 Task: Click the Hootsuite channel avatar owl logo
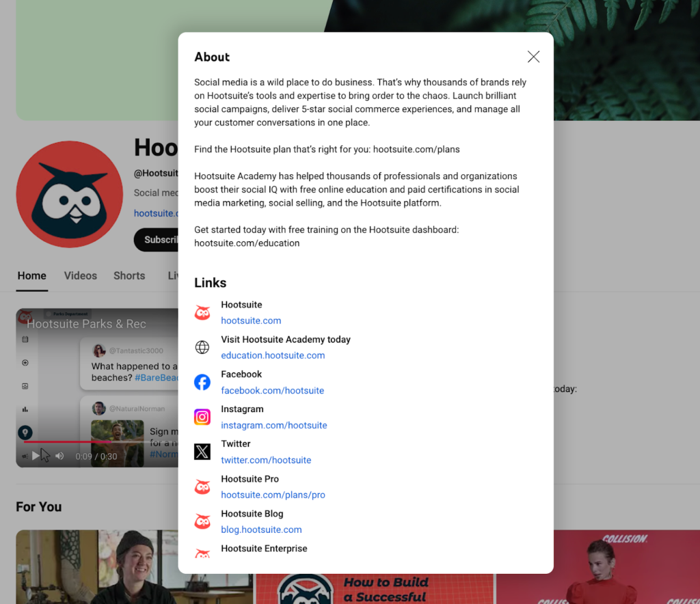pyautogui.click(x=70, y=194)
